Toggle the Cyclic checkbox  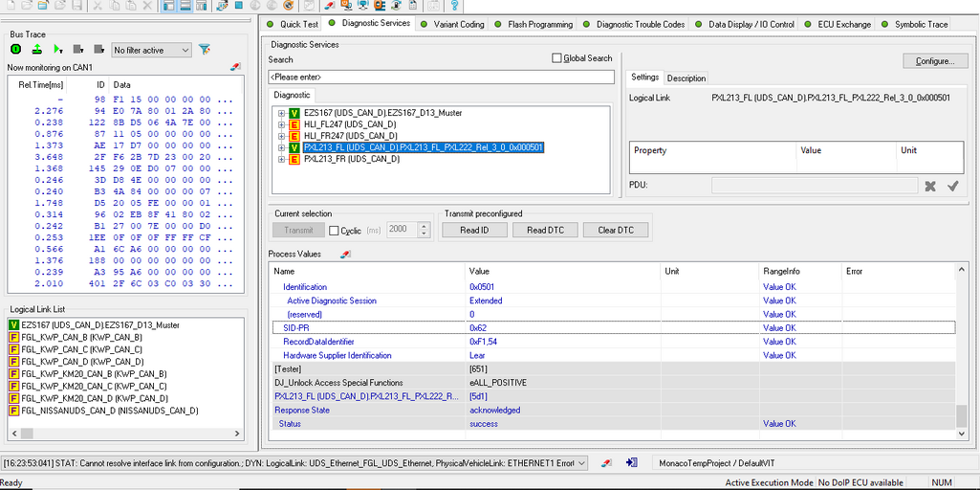(334, 231)
